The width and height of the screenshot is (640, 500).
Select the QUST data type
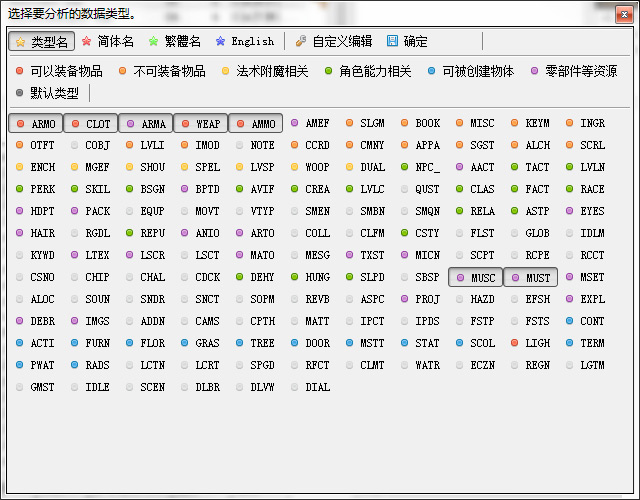coord(420,189)
